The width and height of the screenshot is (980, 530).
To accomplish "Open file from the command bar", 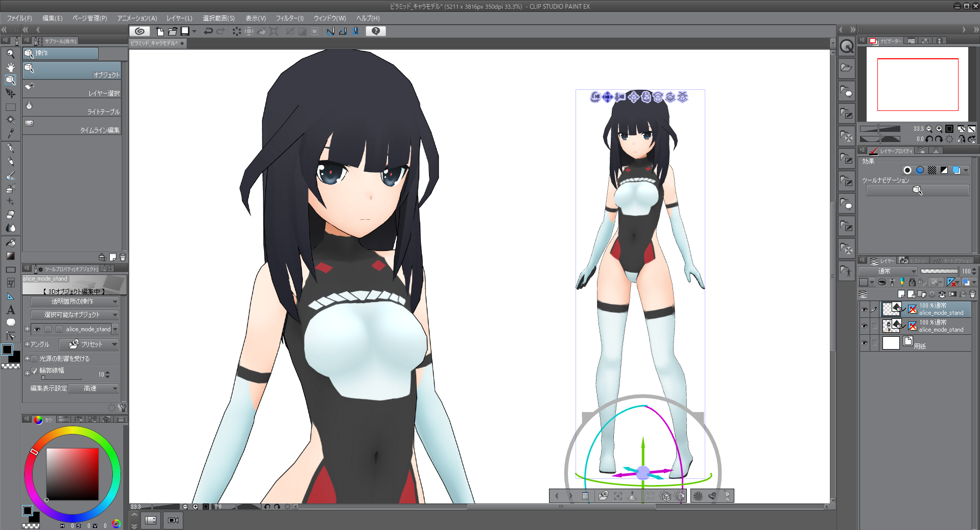I will [173, 31].
